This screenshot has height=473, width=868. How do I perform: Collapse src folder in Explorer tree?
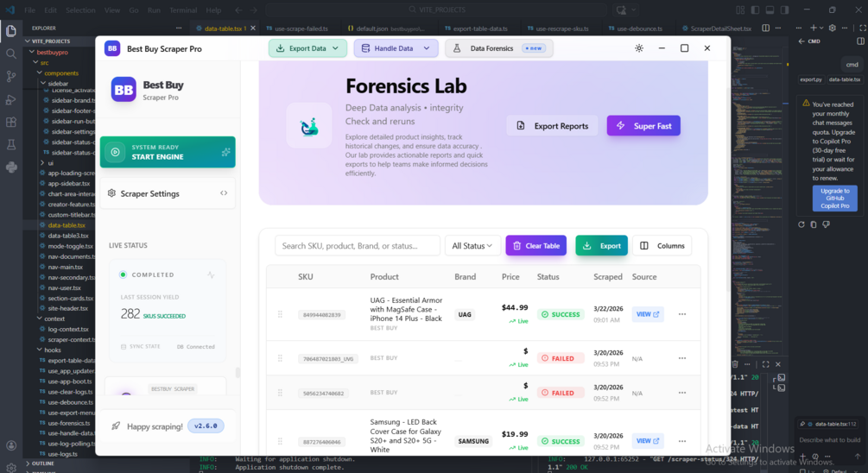(x=35, y=62)
